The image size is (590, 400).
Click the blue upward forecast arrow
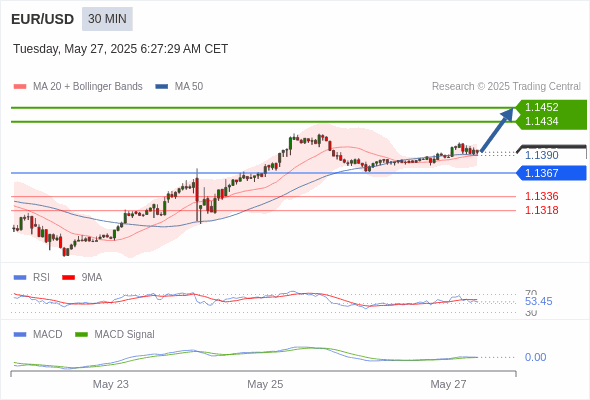[x=497, y=130]
